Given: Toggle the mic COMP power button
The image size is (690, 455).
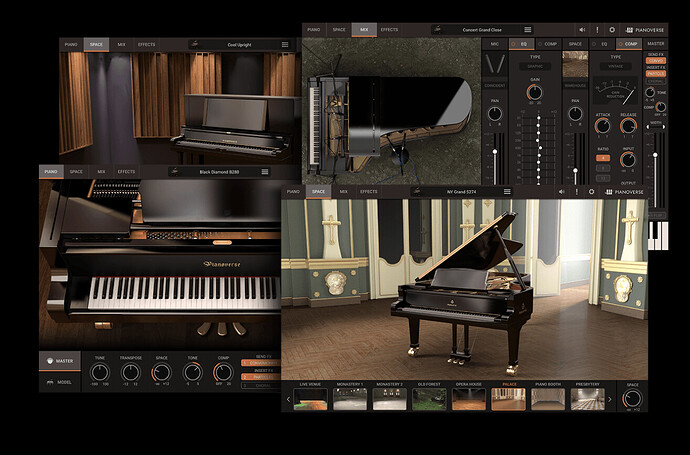Looking at the screenshot, I should (539, 44).
